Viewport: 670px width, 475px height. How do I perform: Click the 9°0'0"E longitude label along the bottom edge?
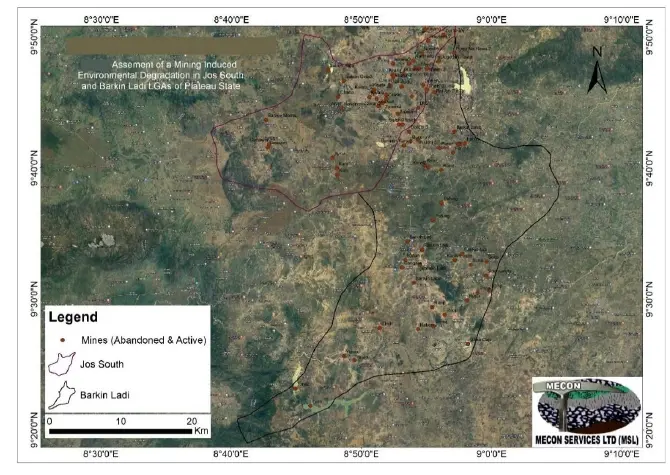coord(491,454)
